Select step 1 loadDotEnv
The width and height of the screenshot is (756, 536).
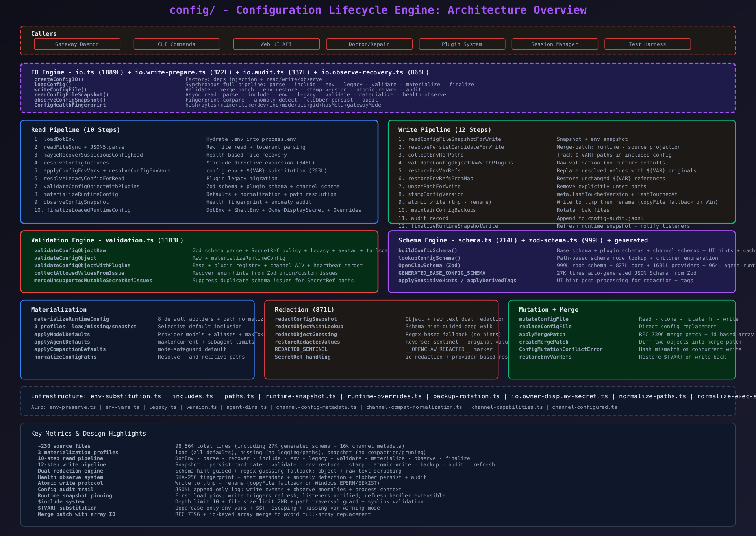pyautogui.click(x=54, y=139)
